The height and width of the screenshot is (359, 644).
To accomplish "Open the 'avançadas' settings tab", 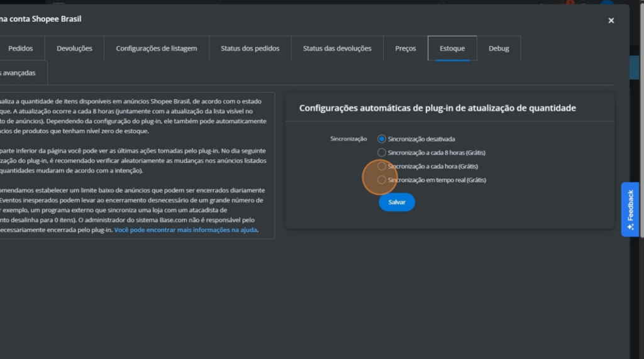I will (x=19, y=73).
